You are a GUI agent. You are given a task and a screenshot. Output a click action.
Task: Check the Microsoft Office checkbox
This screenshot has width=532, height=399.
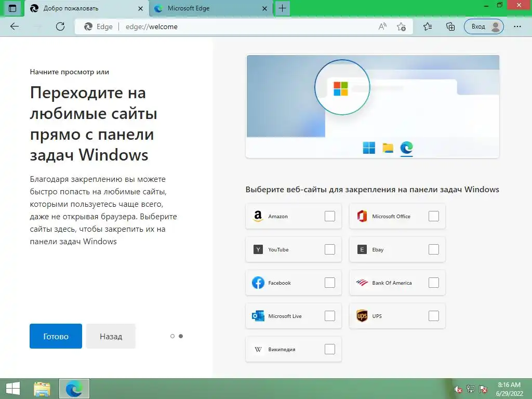(434, 216)
